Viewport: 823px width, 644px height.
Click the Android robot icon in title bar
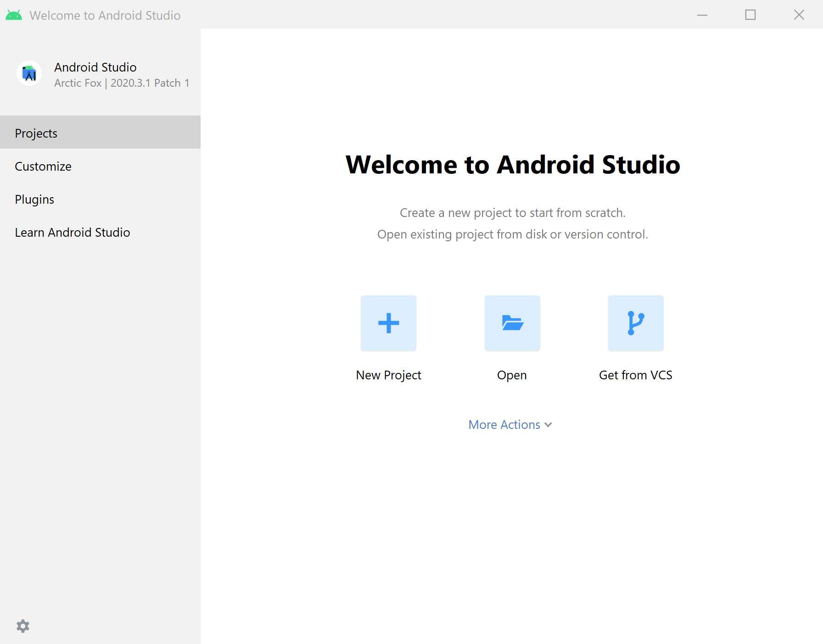click(x=13, y=15)
